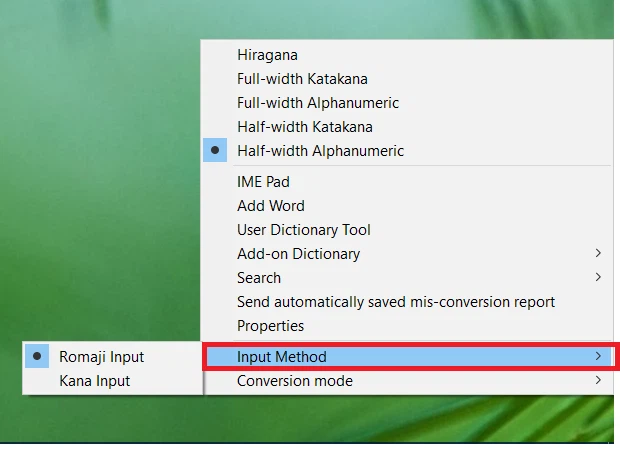This screenshot has height=452, width=620.
Task: Select Hiragana input mode
Action: click(x=267, y=55)
